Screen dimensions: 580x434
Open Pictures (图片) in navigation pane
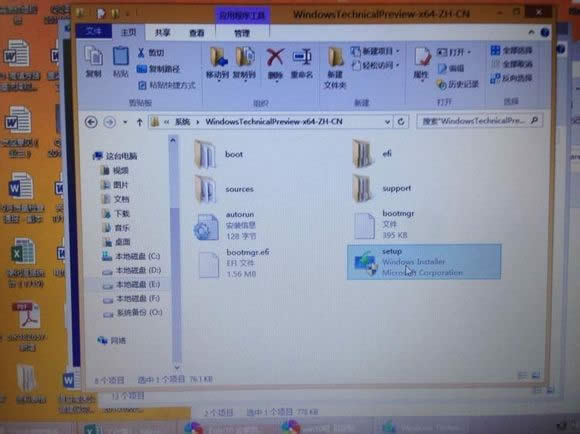(x=115, y=185)
